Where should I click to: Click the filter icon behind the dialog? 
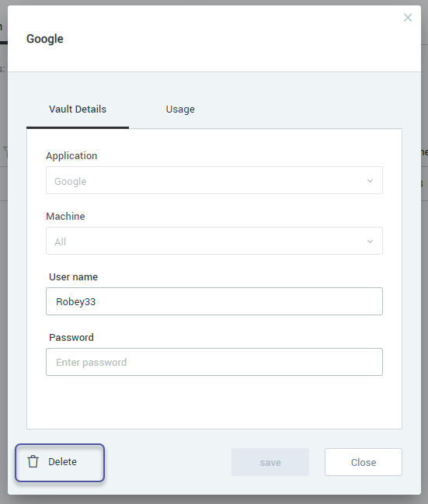[5, 151]
